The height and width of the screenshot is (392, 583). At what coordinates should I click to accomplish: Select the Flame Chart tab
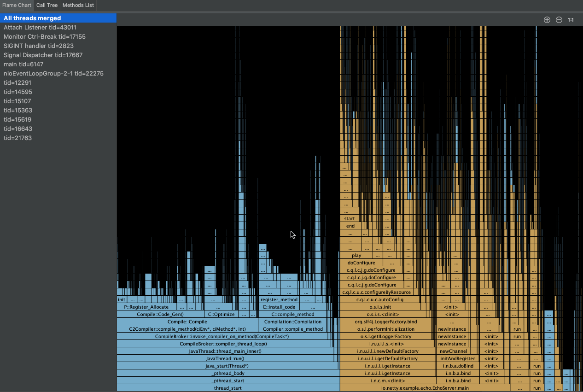click(17, 5)
